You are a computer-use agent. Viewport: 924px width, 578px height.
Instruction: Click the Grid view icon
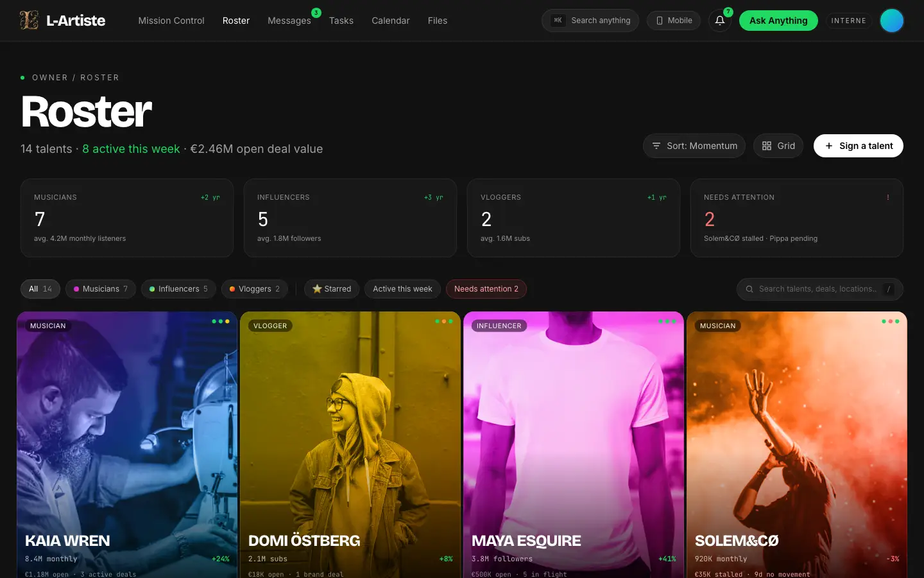click(767, 146)
